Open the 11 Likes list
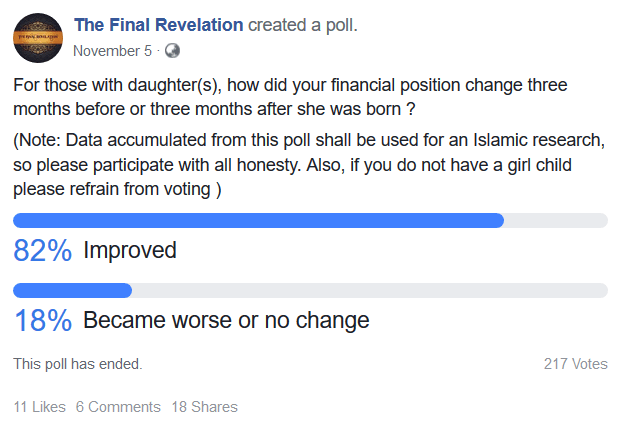This screenshot has width=621, height=425. (x=39, y=407)
